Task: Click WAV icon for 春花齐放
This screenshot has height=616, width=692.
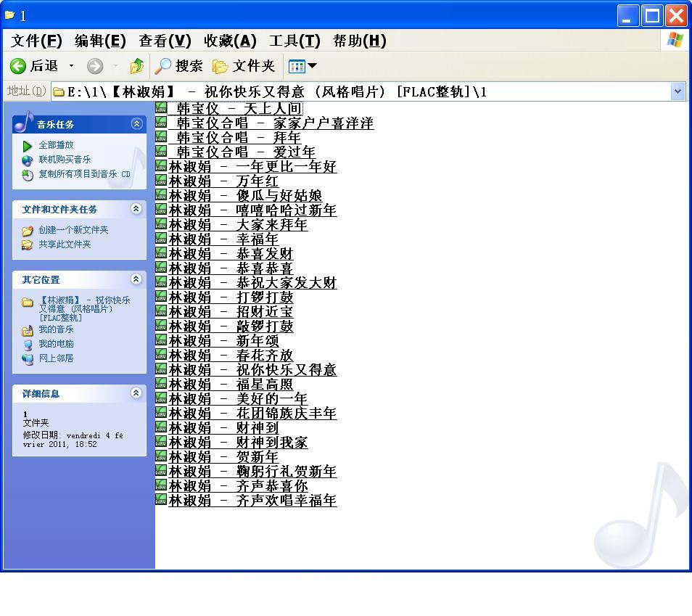Action: 161,355
